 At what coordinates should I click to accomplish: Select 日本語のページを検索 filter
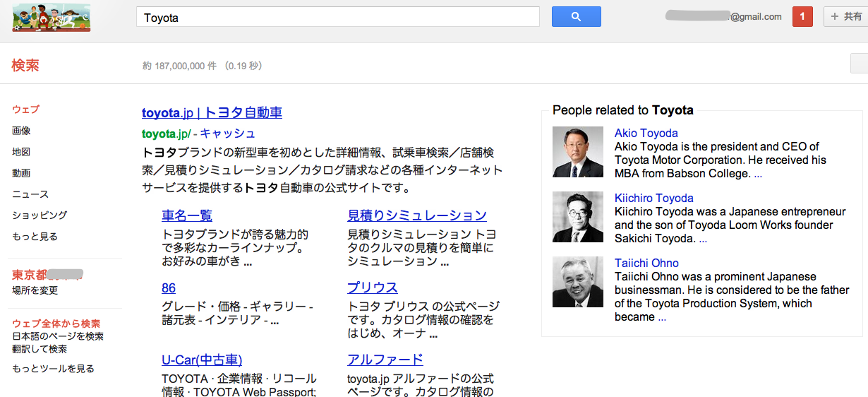58,336
